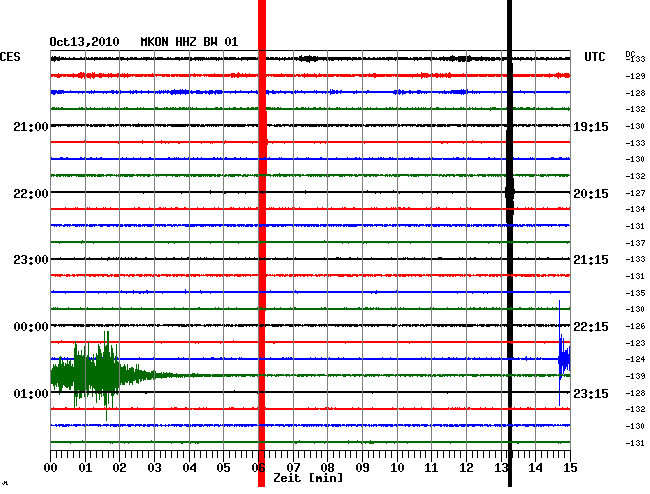Click the DC offset value "-134"
Image resolution: width=650 pixels, height=494 pixels.
pyautogui.click(x=635, y=209)
